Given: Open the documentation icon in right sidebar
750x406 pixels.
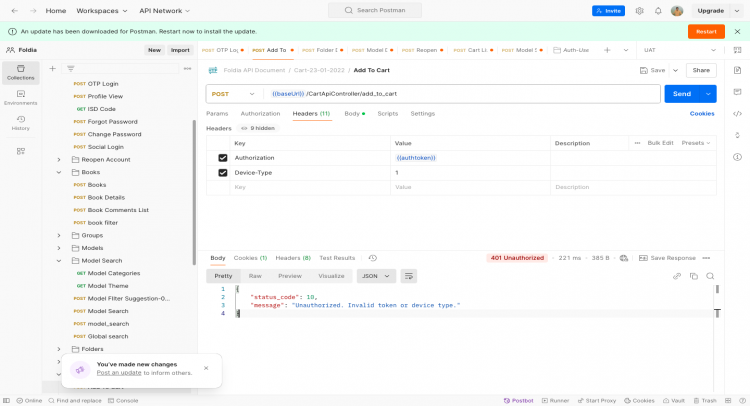Looking at the screenshot, I should tap(738, 70).
